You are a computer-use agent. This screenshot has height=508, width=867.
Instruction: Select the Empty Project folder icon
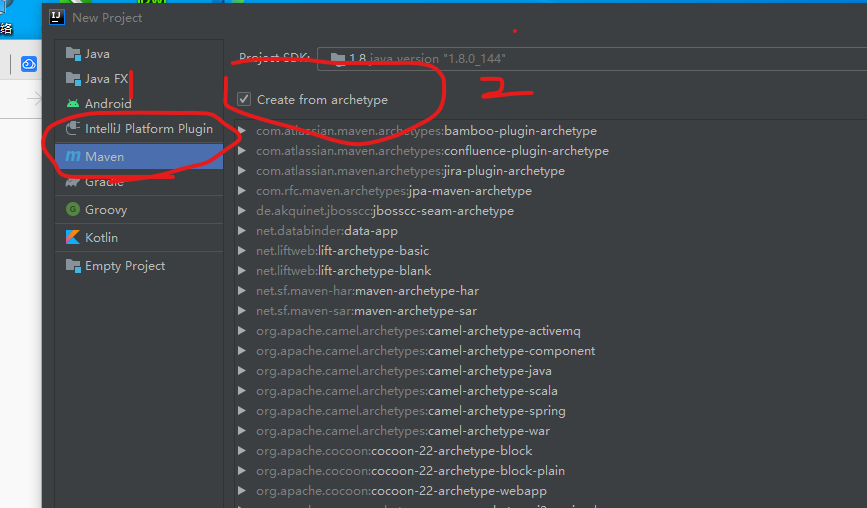pos(73,265)
